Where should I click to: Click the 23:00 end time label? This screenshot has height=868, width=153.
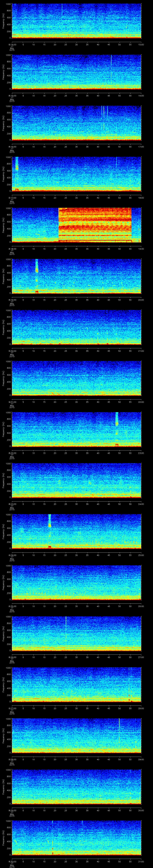coord(141,453)
